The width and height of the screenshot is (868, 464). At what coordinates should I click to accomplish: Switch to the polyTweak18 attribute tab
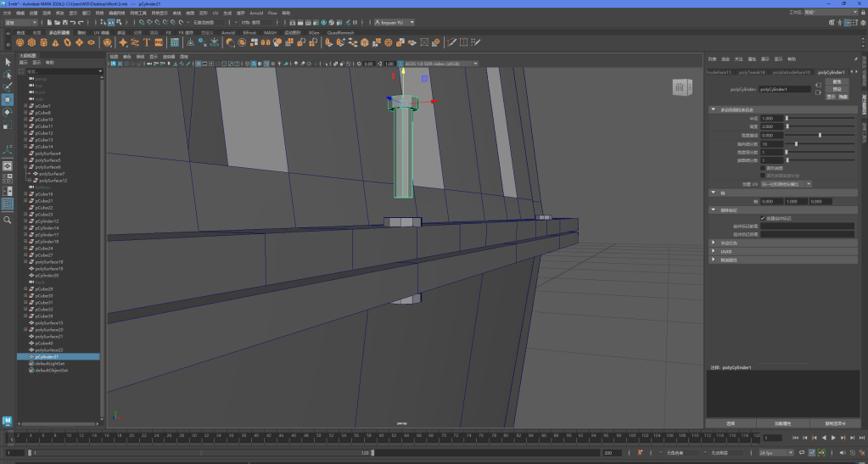pyautogui.click(x=752, y=72)
